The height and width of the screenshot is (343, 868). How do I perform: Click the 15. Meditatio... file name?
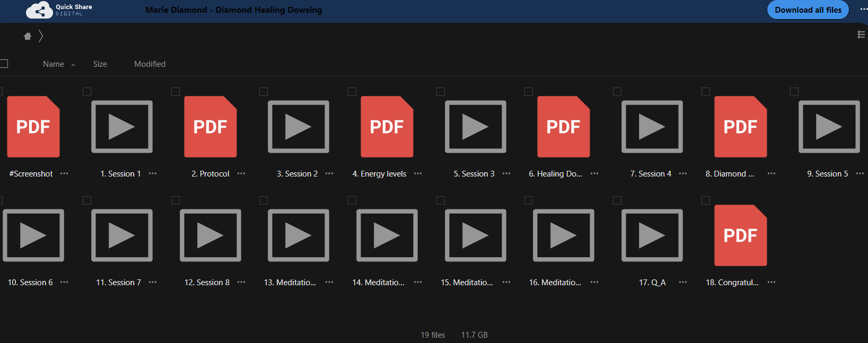467,283
